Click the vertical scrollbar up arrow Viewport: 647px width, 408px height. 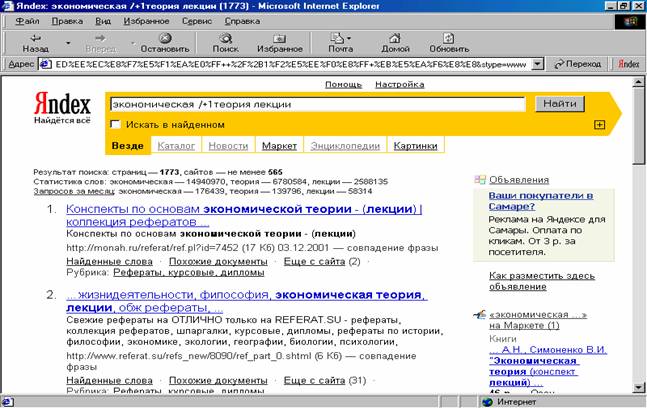[x=638, y=82]
